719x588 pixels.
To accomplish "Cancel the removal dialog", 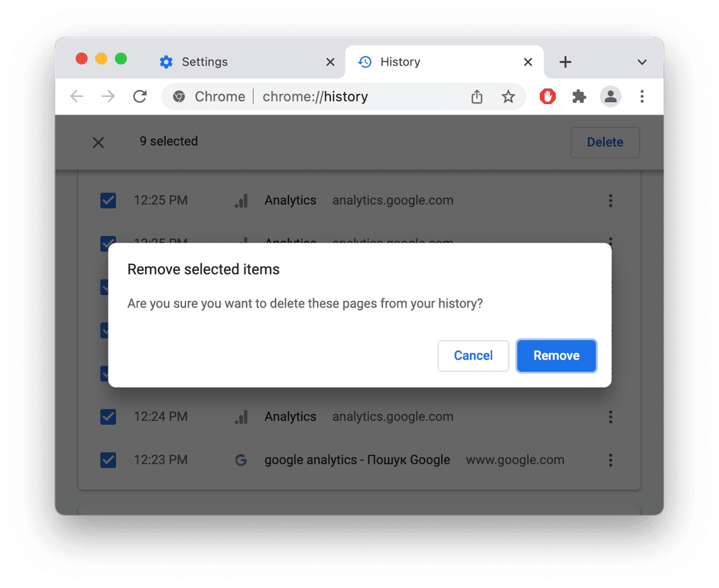I will (x=473, y=356).
